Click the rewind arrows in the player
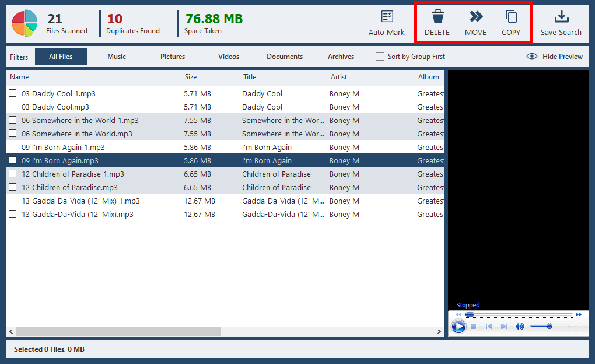Viewport: 595px width, 364px height. pyautogui.click(x=458, y=314)
